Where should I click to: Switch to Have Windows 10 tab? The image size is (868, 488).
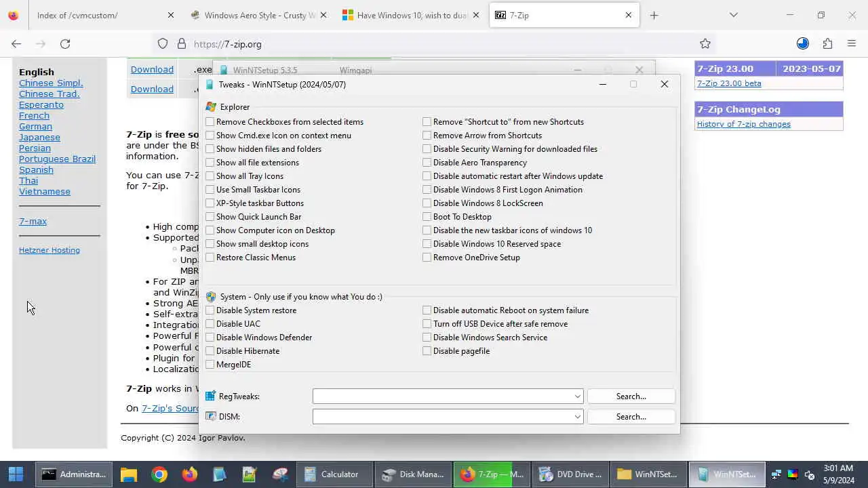tap(412, 15)
